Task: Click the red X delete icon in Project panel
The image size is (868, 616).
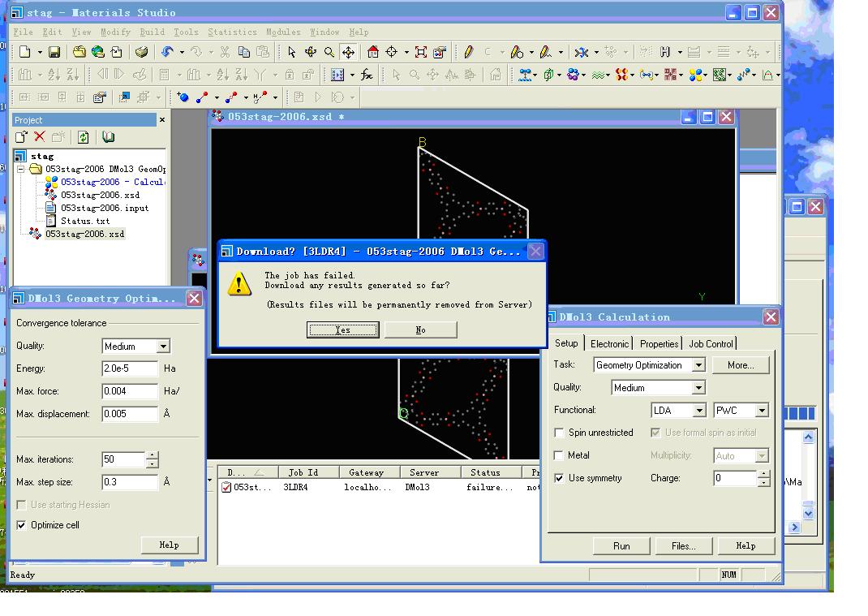Action: tap(40, 137)
